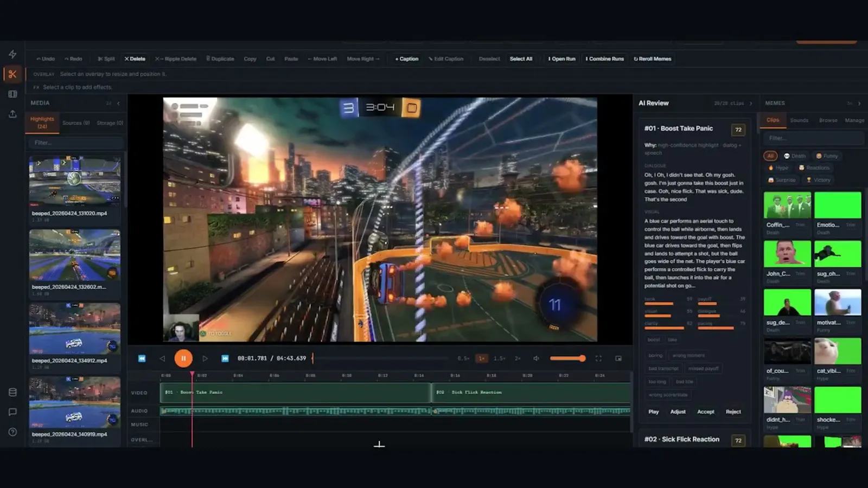Screen dimensions: 868x488
Task: Click the media Filter input field
Action: 76,143
